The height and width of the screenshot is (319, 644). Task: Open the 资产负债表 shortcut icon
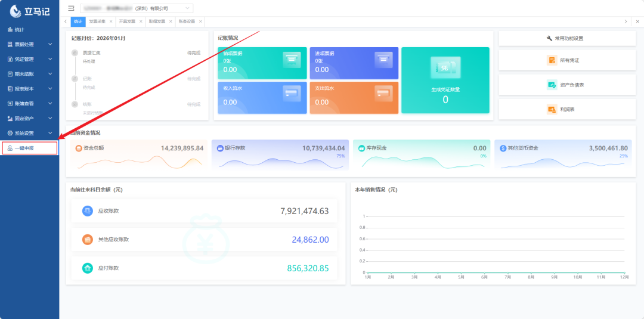(552, 85)
